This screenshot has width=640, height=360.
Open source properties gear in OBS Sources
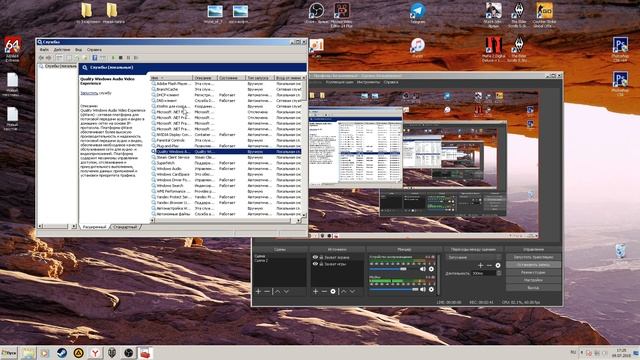[333, 291]
